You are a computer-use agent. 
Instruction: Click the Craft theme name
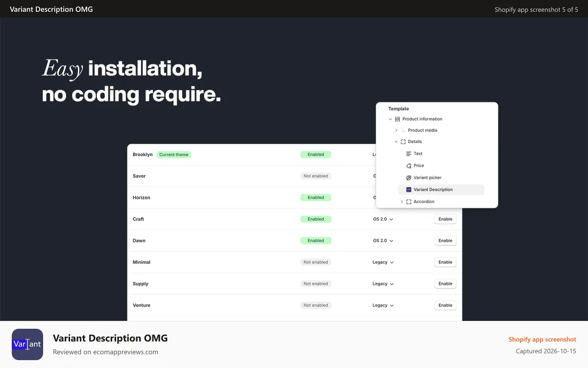click(138, 219)
